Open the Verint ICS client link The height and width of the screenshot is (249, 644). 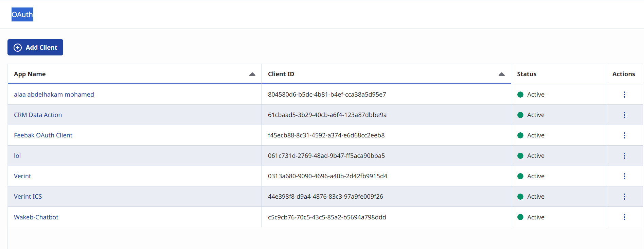pos(28,197)
